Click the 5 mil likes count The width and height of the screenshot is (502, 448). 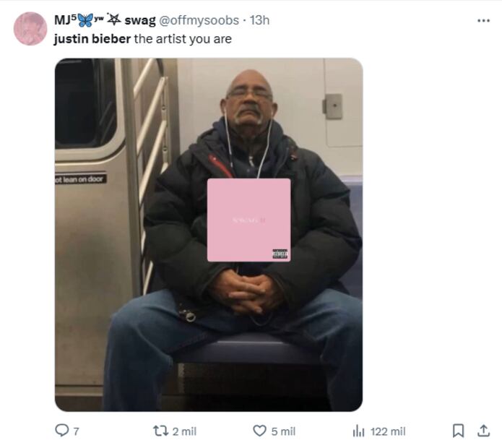click(283, 431)
